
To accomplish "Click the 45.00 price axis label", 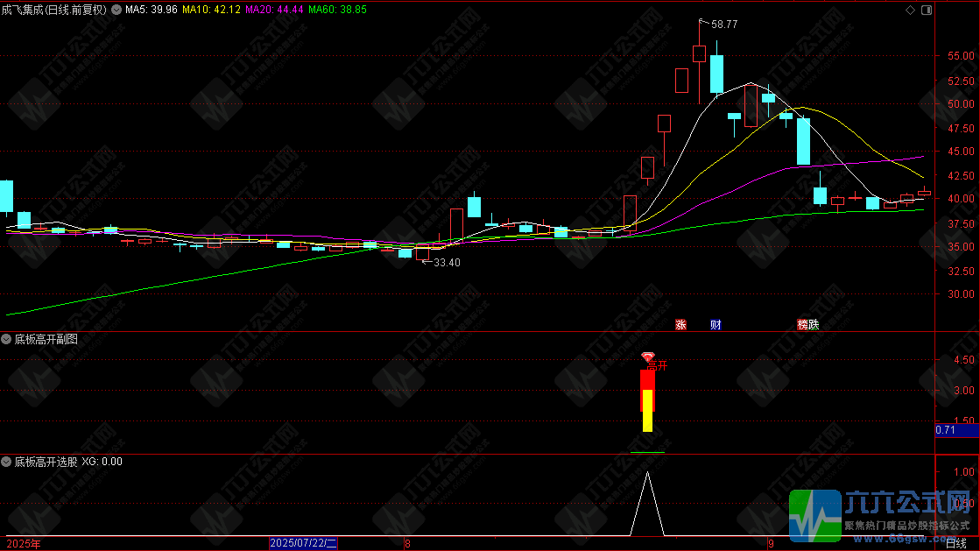I will pyautogui.click(x=962, y=152).
